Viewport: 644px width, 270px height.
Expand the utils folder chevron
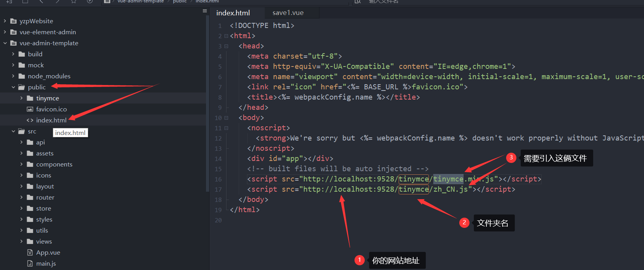pos(21,230)
